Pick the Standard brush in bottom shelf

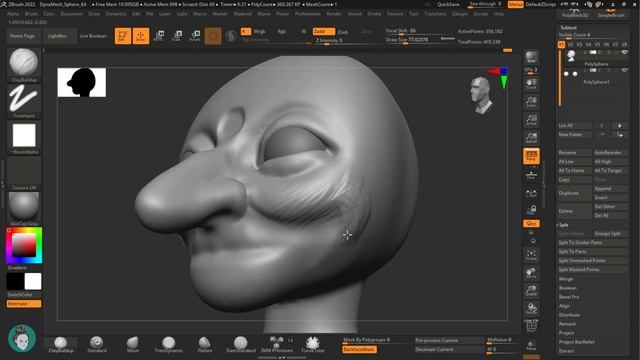[97, 345]
